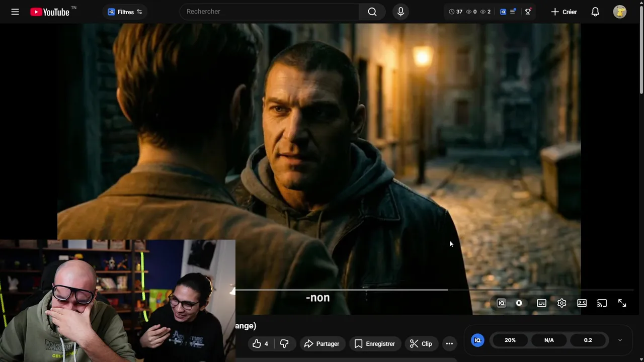Click the N/A stat pill
This screenshot has height=362, width=644.
tap(549, 340)
